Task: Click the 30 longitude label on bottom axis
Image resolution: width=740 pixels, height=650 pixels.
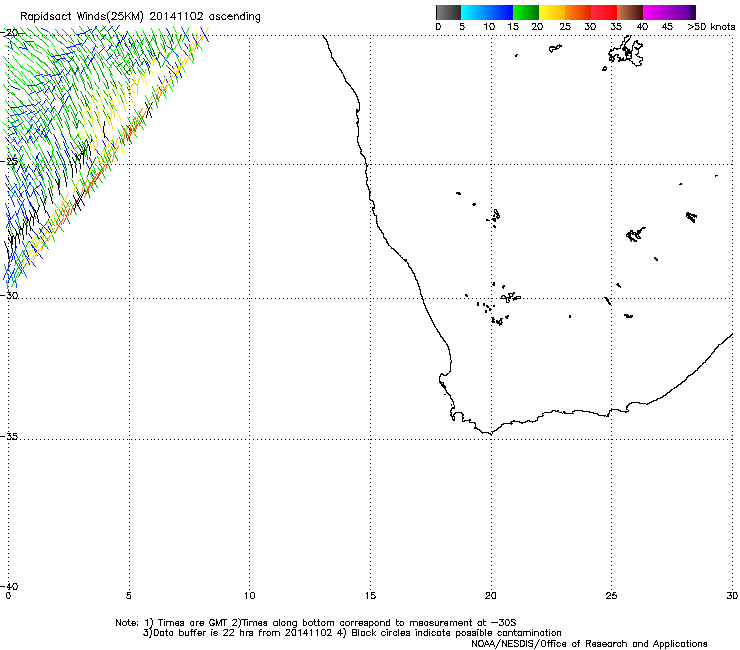Action: coord(732,596)
